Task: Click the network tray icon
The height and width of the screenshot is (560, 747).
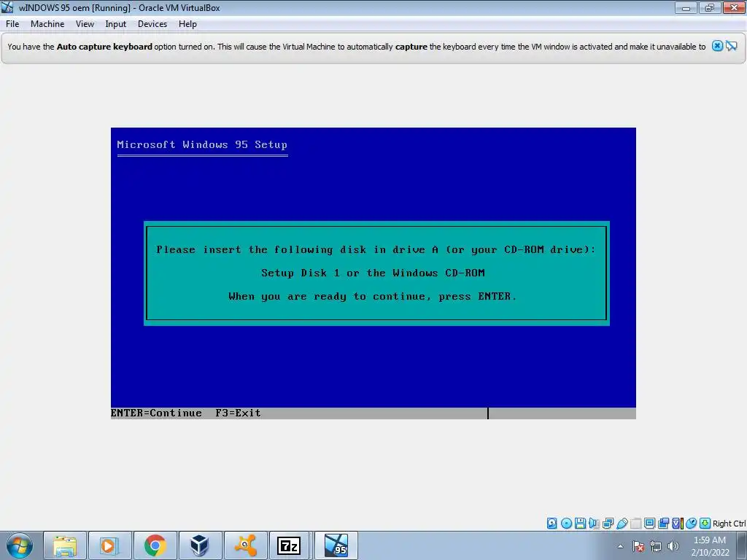Action: 656,546
